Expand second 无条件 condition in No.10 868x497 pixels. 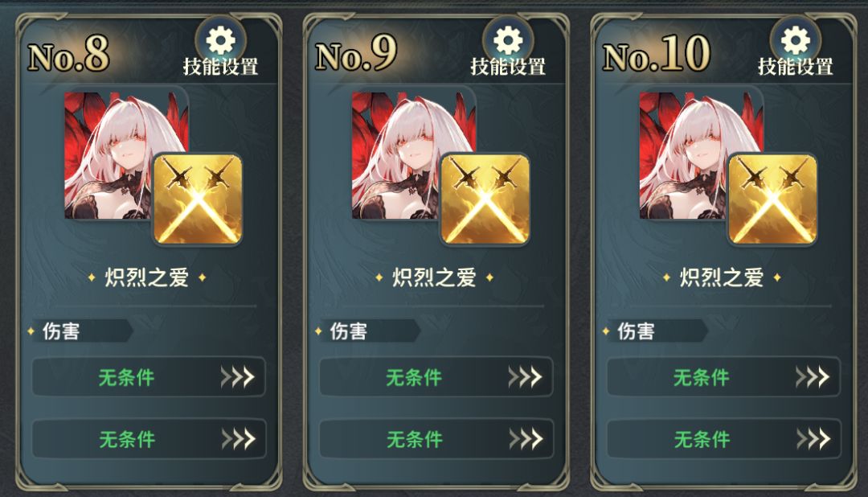click(723, 439)
